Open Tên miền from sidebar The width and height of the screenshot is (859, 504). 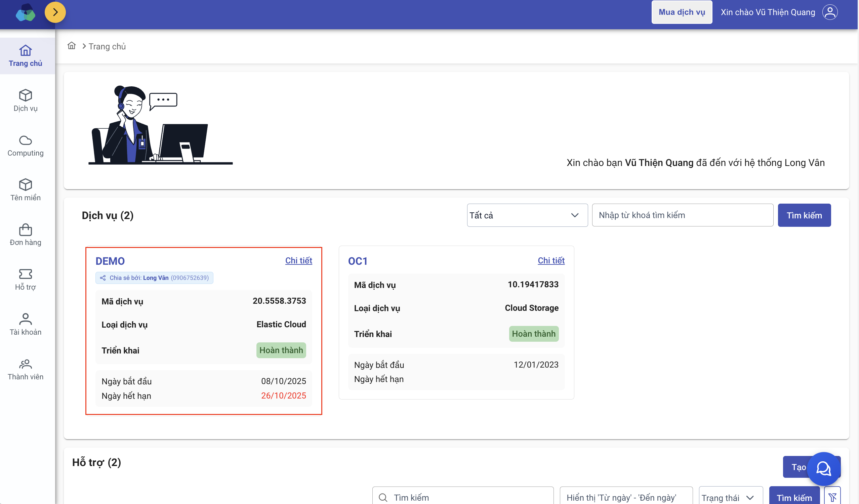point(26,190)
